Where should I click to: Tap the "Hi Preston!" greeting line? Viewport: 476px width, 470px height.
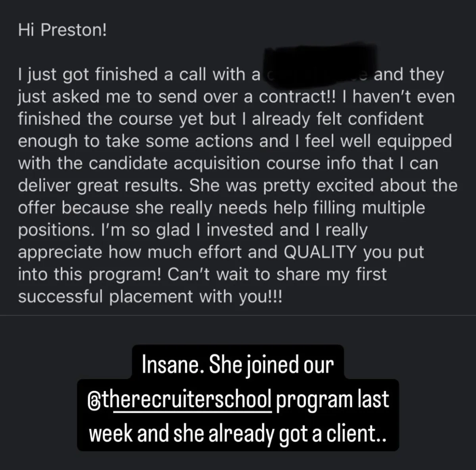pyautogui.click(x=62, y=31)
